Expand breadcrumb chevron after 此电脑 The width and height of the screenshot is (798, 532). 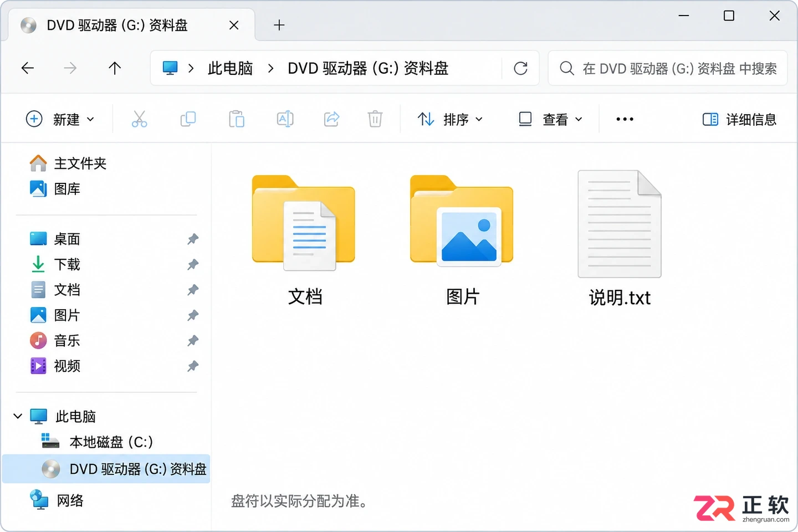270,68
